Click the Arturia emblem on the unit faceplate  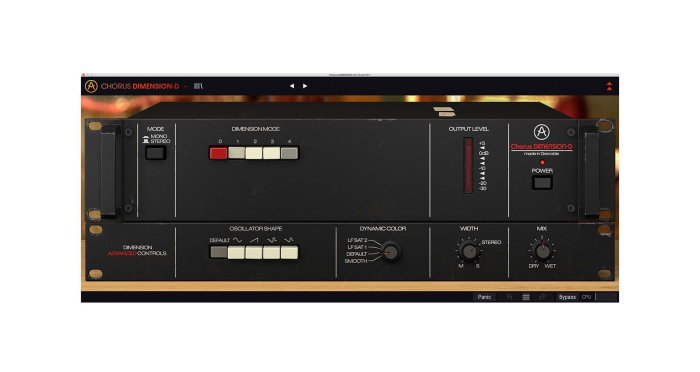tap(542, 132)
